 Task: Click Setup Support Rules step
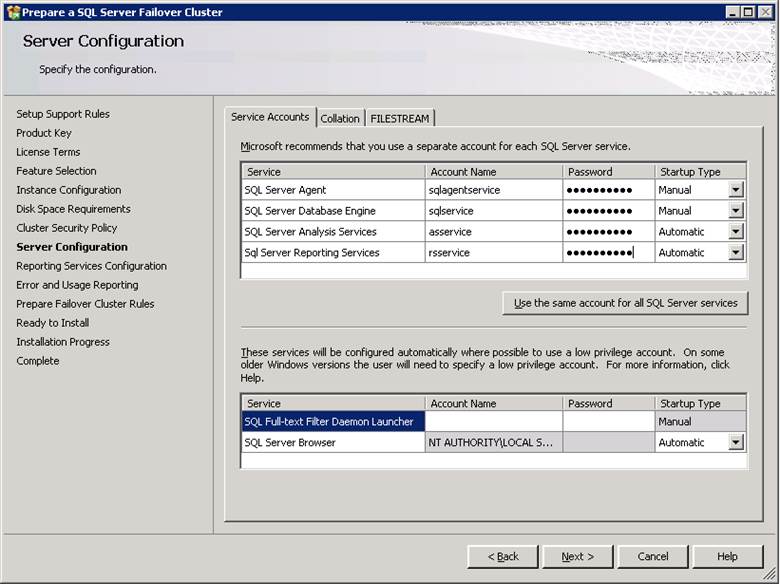pos(63,114)
